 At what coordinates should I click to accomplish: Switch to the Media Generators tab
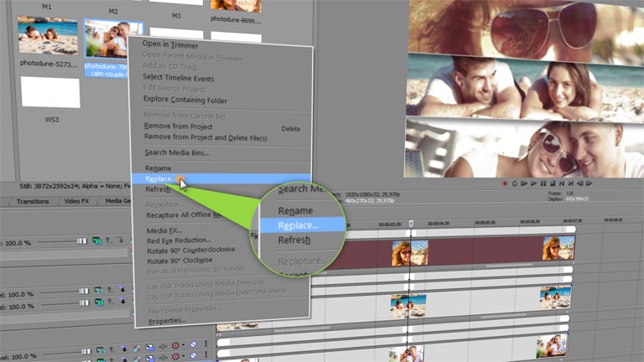pos(117,201)
